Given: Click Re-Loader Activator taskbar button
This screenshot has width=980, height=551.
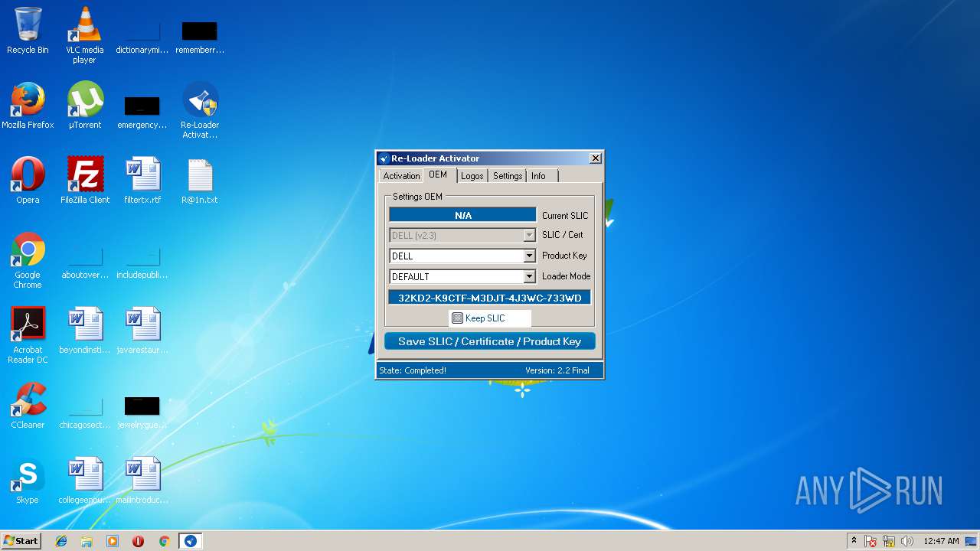Looking at the screenshot, I should (191, 541).
